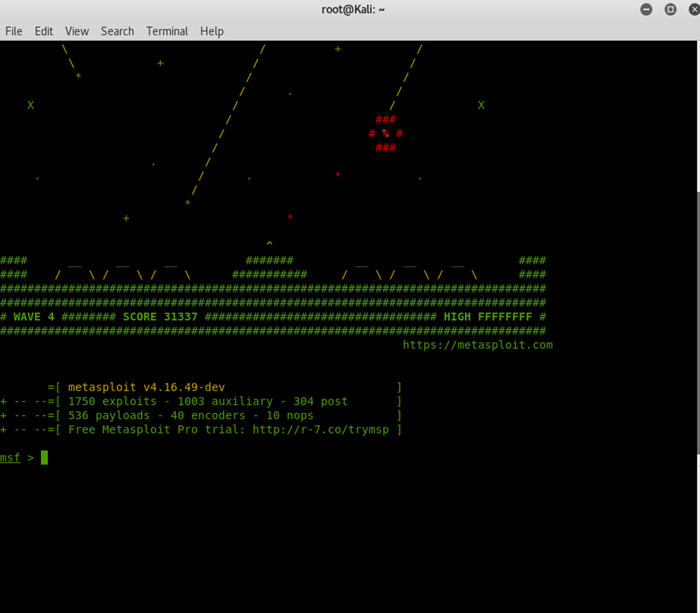Click the root@Kali: ~ window title
The width and height of the screenshot is (700, 613).
pyautogui.click(x=353, y=10)
